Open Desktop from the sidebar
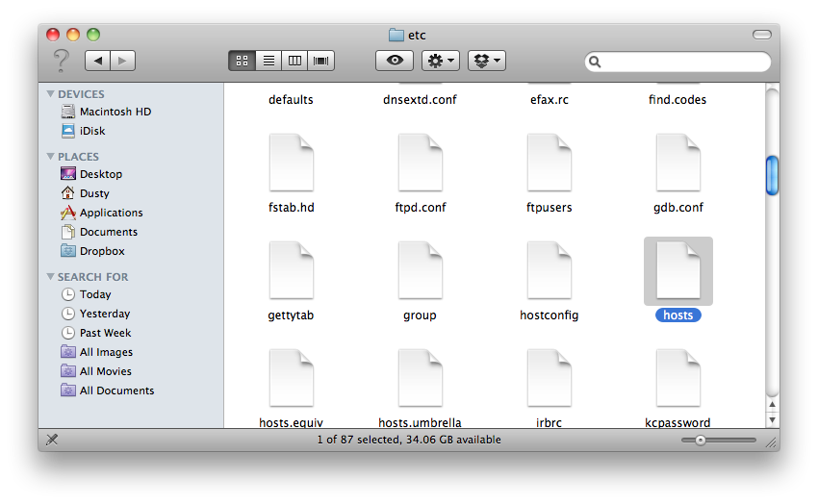 [x=91, y=174]
